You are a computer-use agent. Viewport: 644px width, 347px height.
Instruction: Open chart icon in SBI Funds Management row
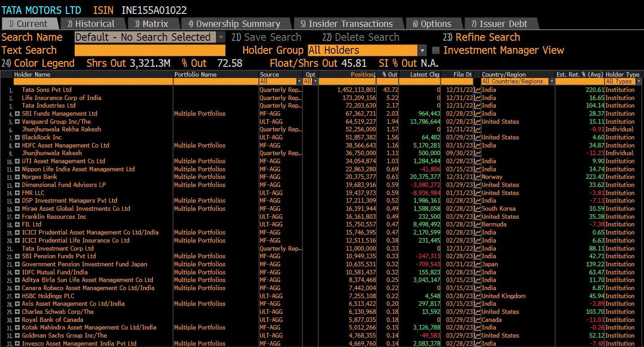point(478,114)
